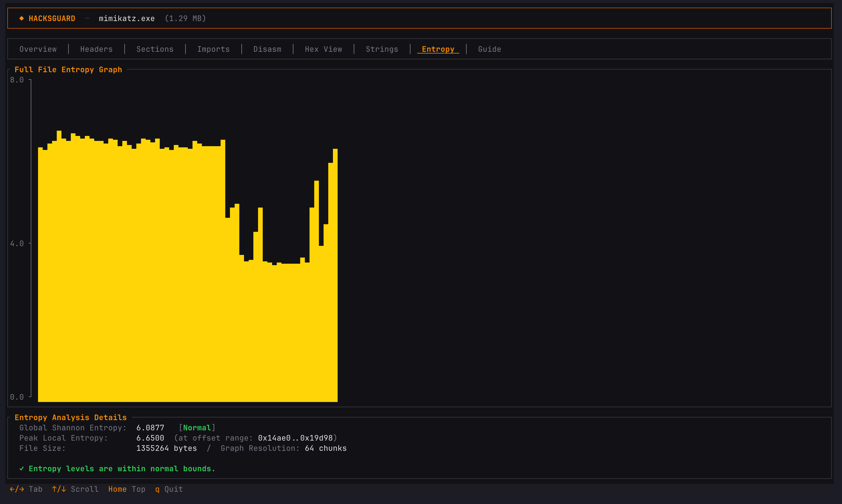
Task: Click the 8.0 axis label
Action: [17, 80]
